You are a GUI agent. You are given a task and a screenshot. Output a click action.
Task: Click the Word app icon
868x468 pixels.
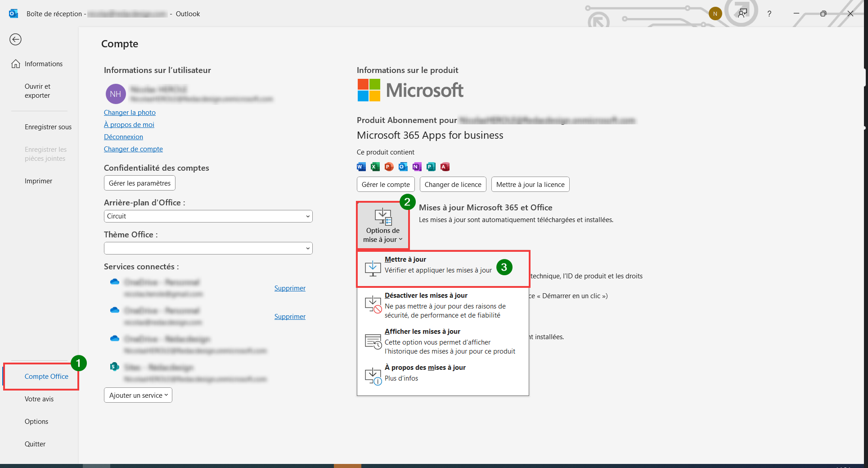pos(361,167)
